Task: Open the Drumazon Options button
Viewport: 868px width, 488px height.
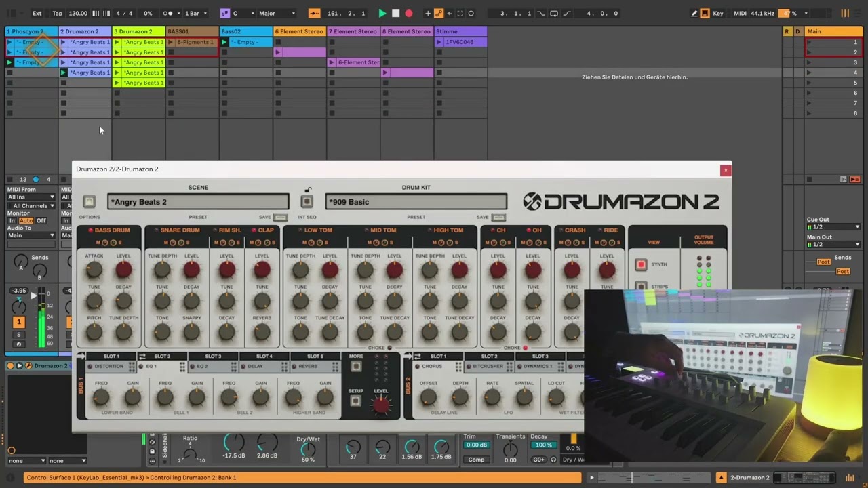Action: click(89, 202)
